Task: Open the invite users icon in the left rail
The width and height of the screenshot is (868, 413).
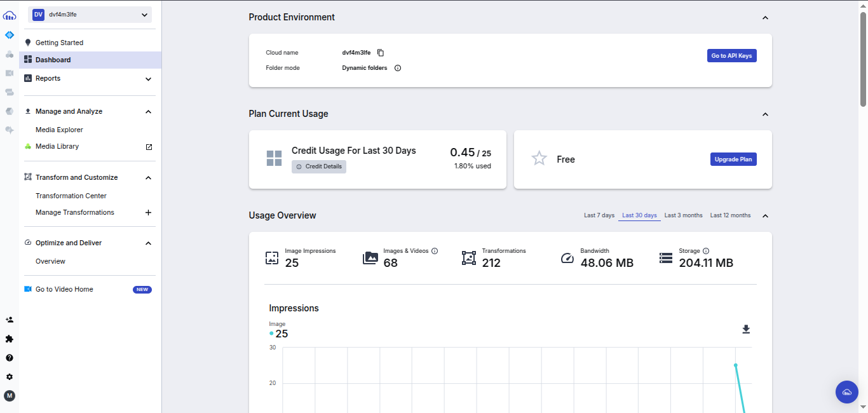Action: tap(10, 320)
